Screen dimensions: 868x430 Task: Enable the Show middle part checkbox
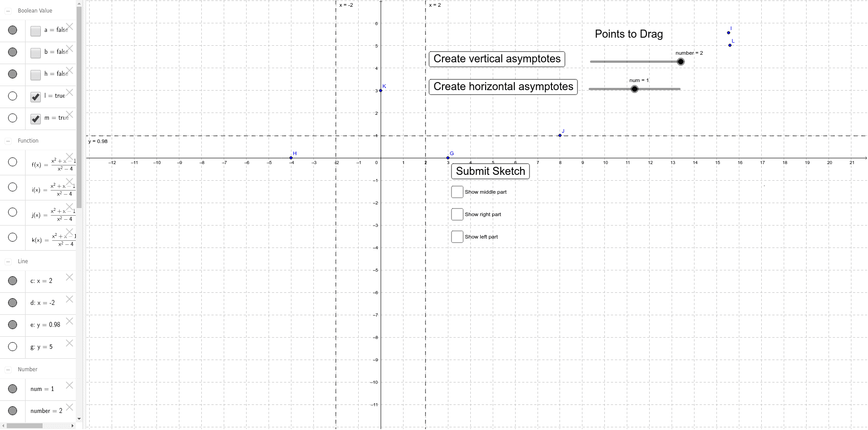click(x=457, y=191)
